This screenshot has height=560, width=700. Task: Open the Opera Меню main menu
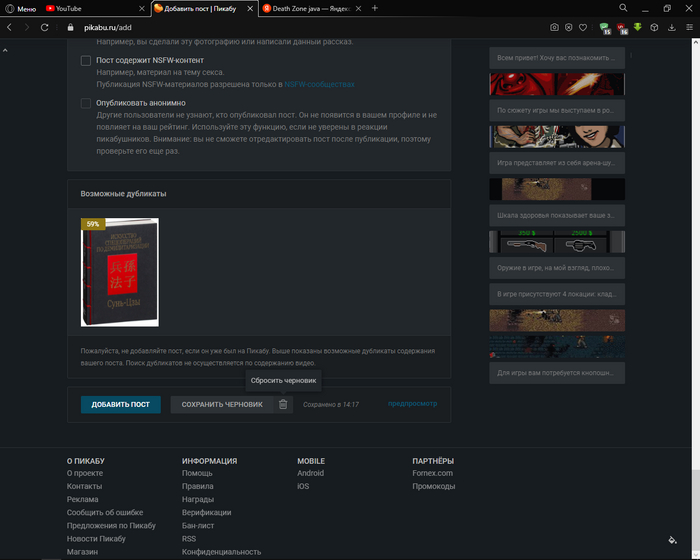(20, 8)
